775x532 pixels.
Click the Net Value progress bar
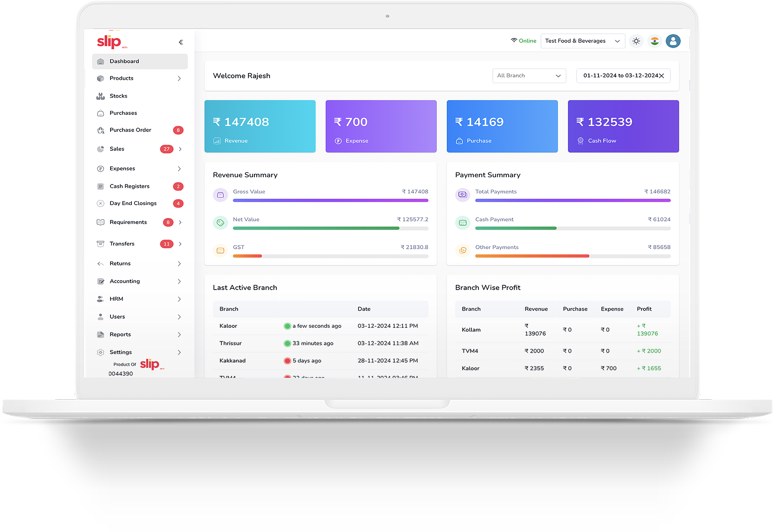(x=331, y=228)
